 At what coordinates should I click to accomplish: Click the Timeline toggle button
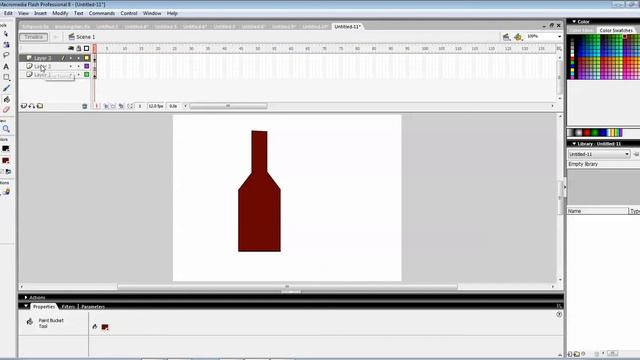click(x=33, y=37)
